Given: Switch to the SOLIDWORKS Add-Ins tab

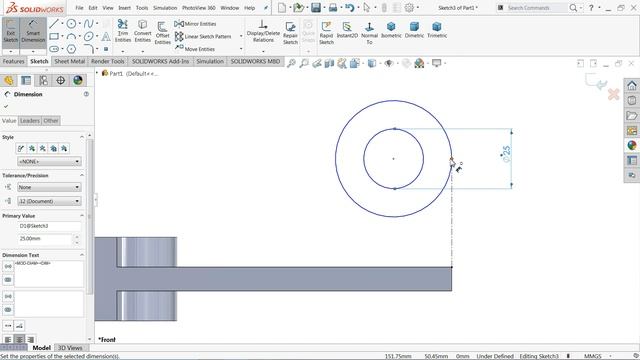Looking at the screenshot, I should [160, 61].
